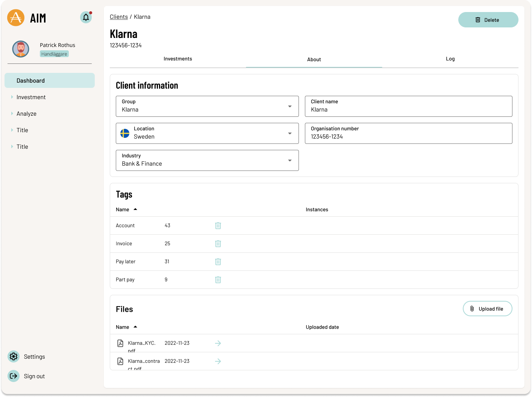
Task: Remove the Invoice tag using trash icon
Action: [218, 244]
